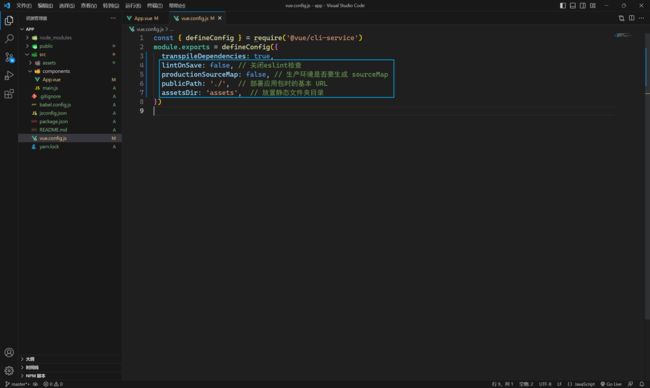Image resolution: width=650 pixels, height=388 pixels.
Task: Switch to the App.vue tab
Action: coord(143,18)
